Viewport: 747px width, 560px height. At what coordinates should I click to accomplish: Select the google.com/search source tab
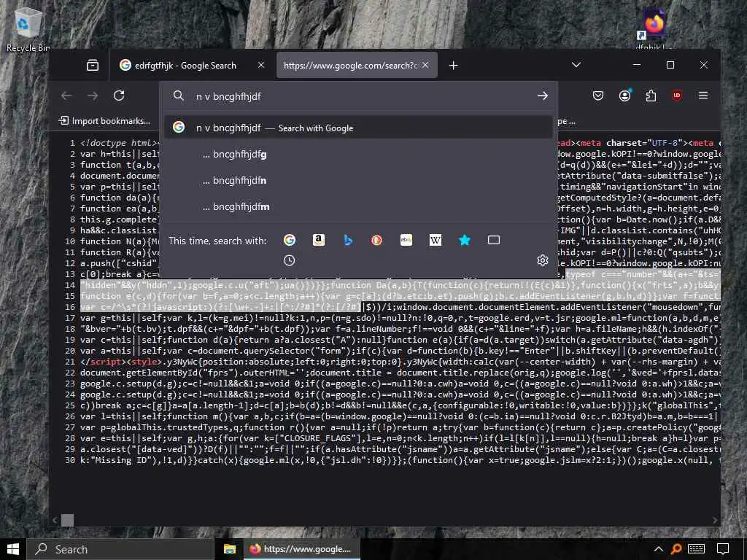pyautogui.click(x=350, y=65)
